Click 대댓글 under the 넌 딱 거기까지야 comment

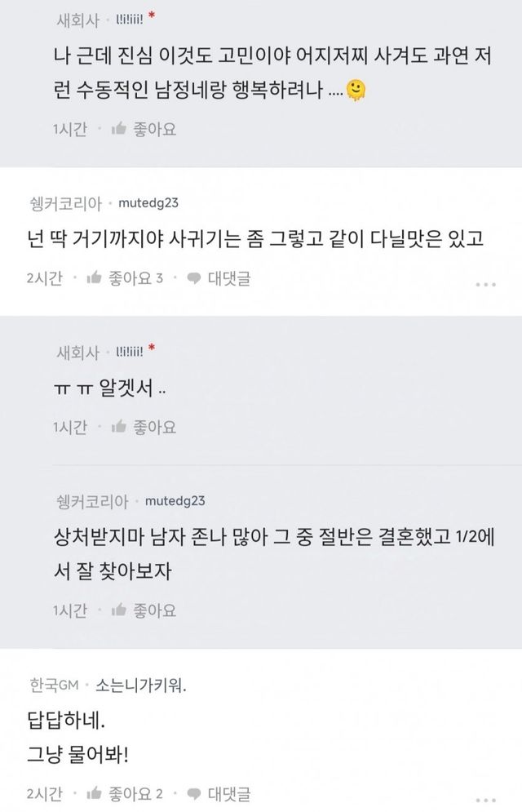[228, 278]
